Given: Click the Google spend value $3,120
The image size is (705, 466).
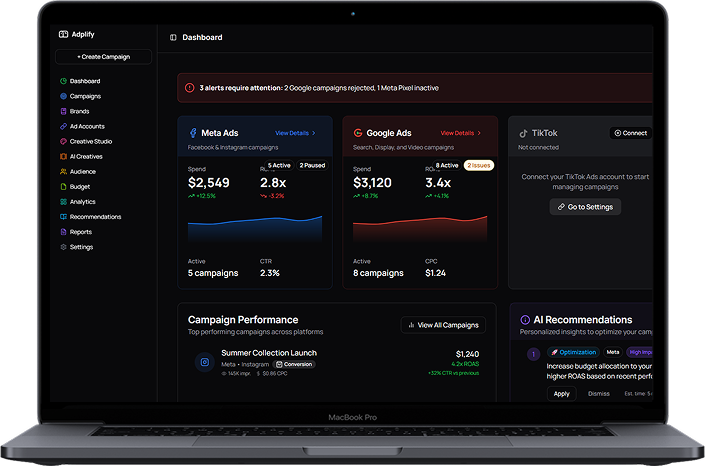Looking at the screenshot, I should pos(372,183).
